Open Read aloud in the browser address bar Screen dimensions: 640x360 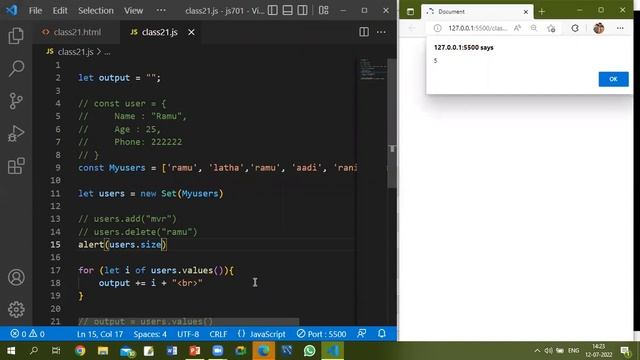pyautogui.click(x=517, y=28)
